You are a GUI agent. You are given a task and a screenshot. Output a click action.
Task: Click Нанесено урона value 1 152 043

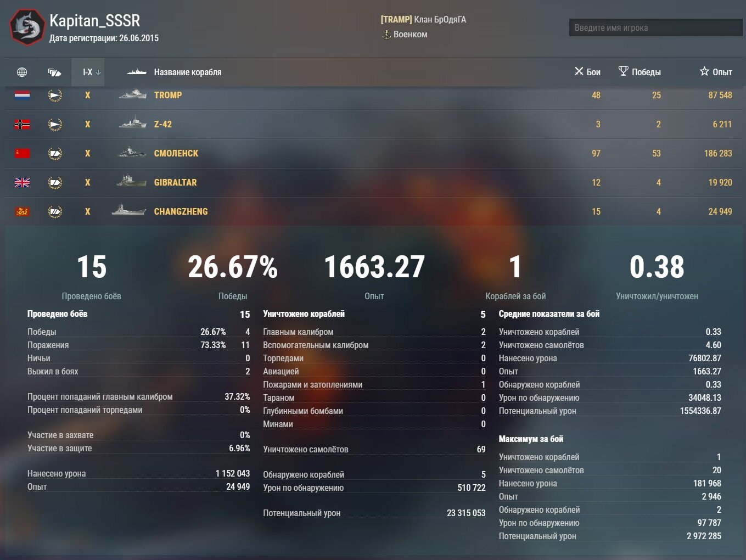tap(233, 473)
